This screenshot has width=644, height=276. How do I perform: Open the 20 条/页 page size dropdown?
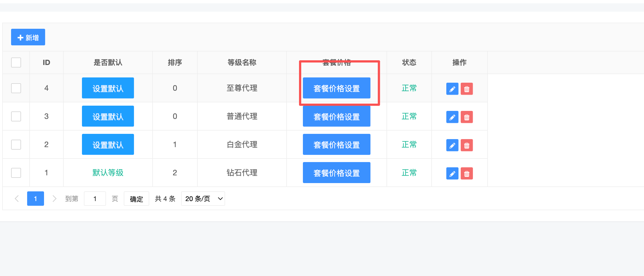(203, 199)
